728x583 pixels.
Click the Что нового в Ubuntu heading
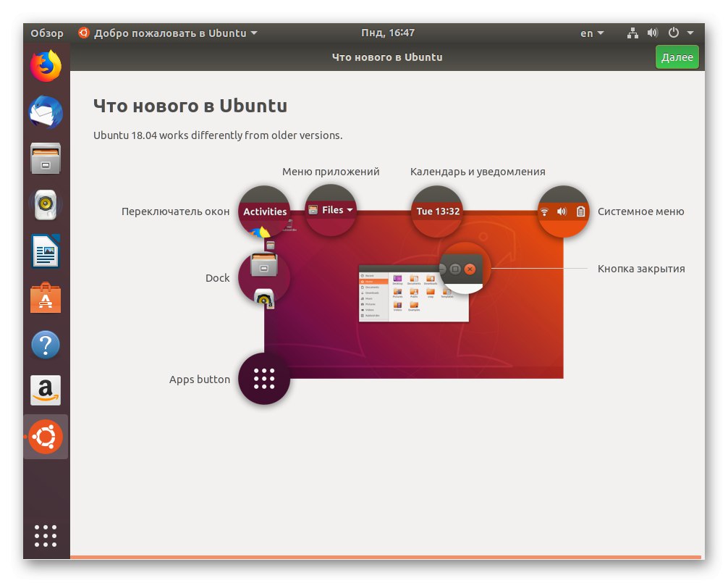point(190,106)
